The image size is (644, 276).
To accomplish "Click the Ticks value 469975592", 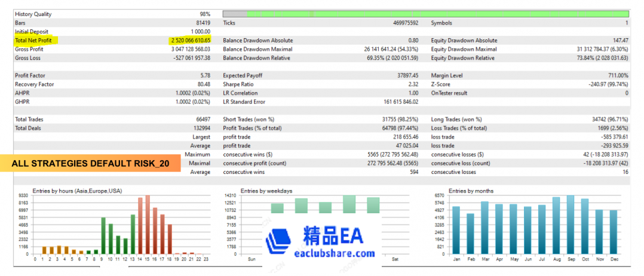I will click(406, 23).
